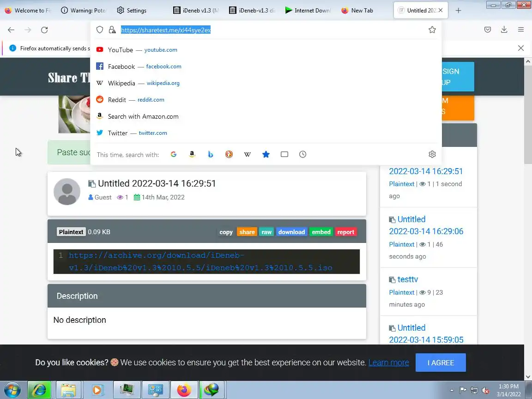Search this time with Bing

pyautogui.click(x=211, y=154)
